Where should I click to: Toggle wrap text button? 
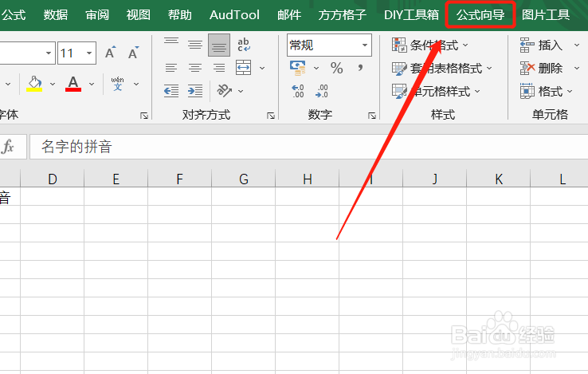[243, 45]
